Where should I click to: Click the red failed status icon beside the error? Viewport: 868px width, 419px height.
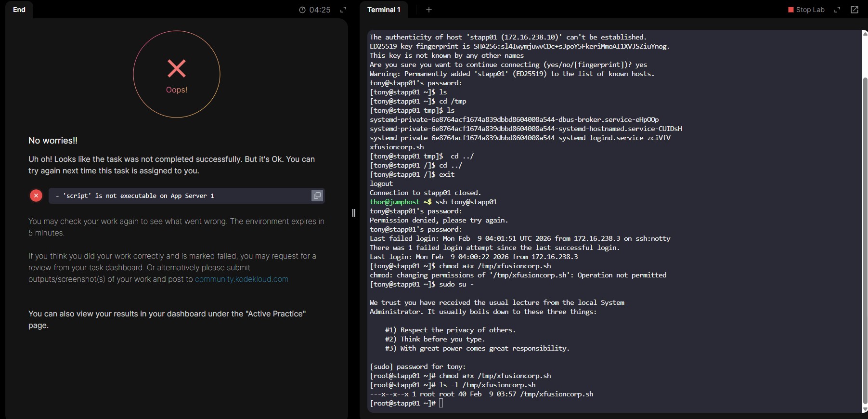pyautogui.click(x=36, y=196)
